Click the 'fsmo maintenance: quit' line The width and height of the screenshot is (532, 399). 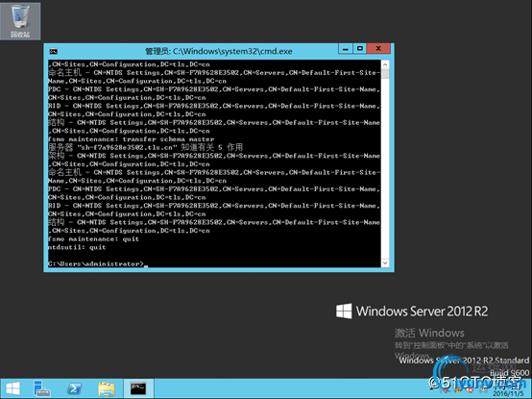pos(94,239)
